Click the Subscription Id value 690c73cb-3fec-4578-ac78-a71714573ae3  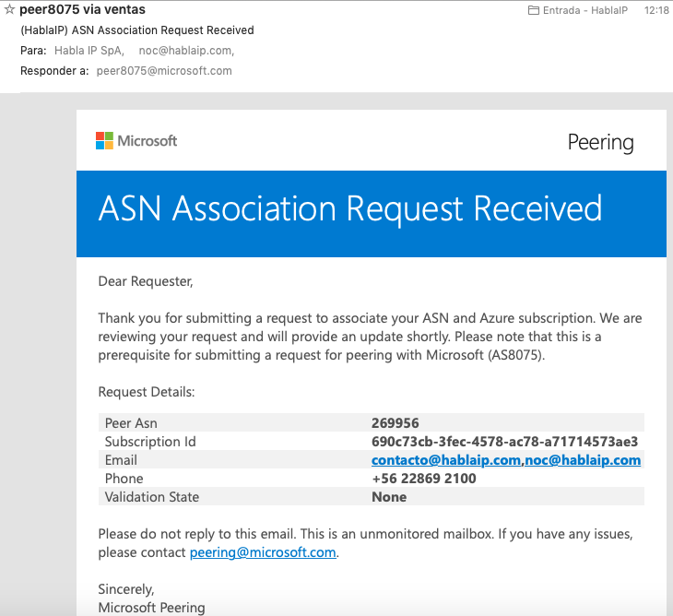click(x=505, y=442)
